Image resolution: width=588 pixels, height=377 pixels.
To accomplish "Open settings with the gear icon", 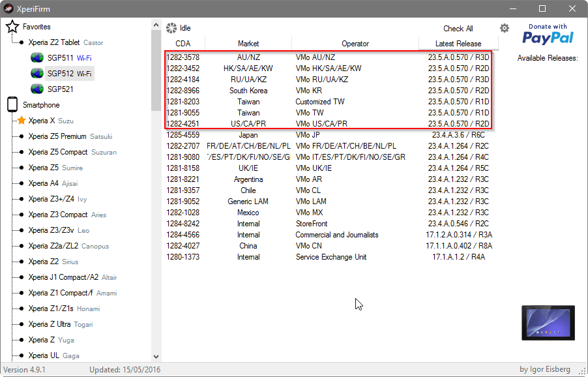I will 505,28.
